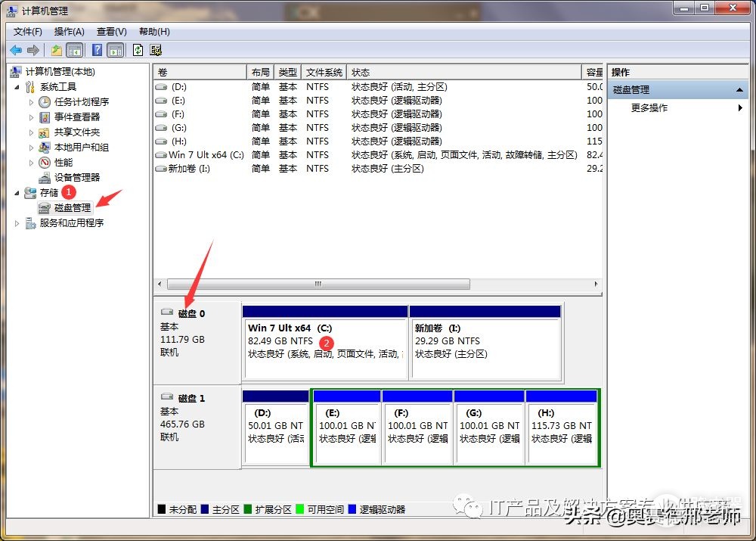Click the dark blue 主分区 legend swatch
The width and height of the screenshot is (756, 541).
tap(205, 509)
